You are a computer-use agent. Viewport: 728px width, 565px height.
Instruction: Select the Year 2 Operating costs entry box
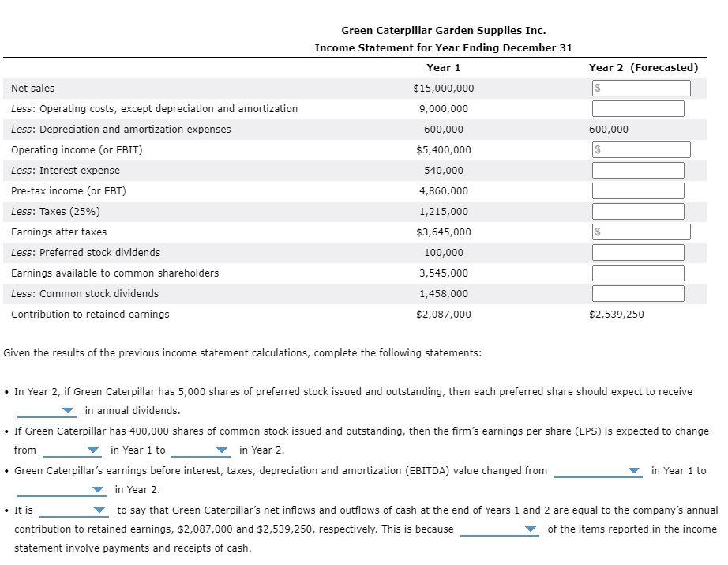(637, 107)
